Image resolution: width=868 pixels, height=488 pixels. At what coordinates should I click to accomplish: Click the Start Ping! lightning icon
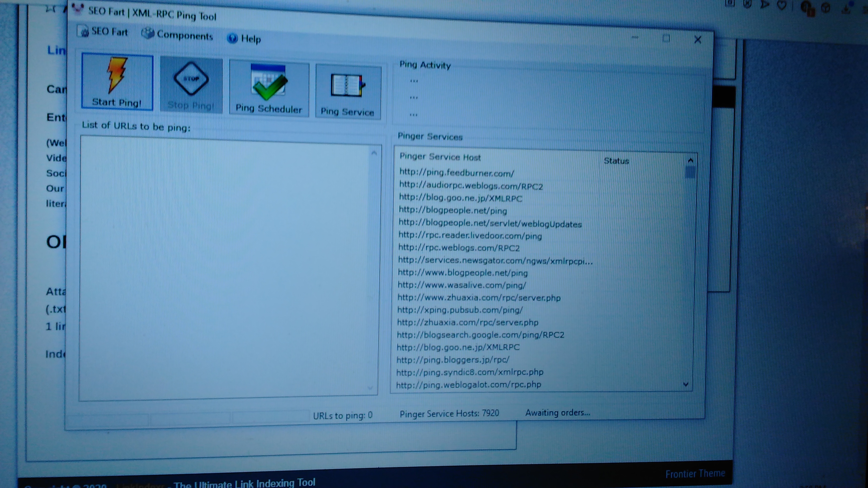click(116, 75)
